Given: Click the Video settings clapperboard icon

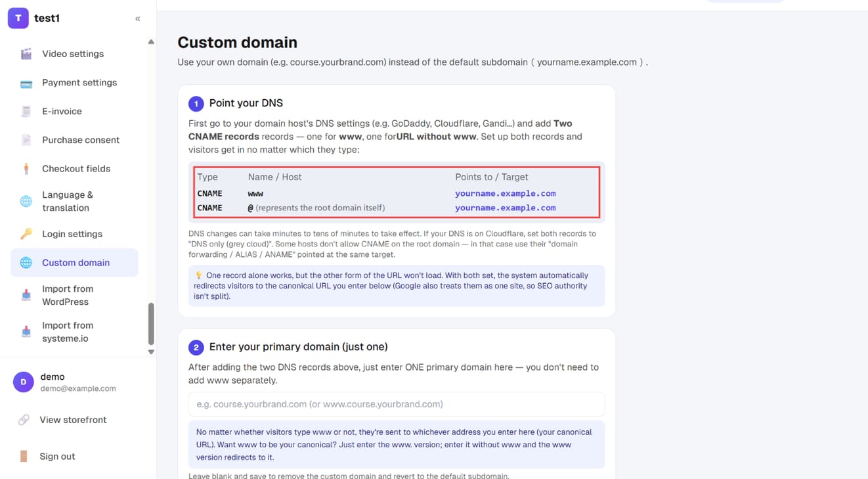Looking at the screenshot, I should click(x=26, y=54).
